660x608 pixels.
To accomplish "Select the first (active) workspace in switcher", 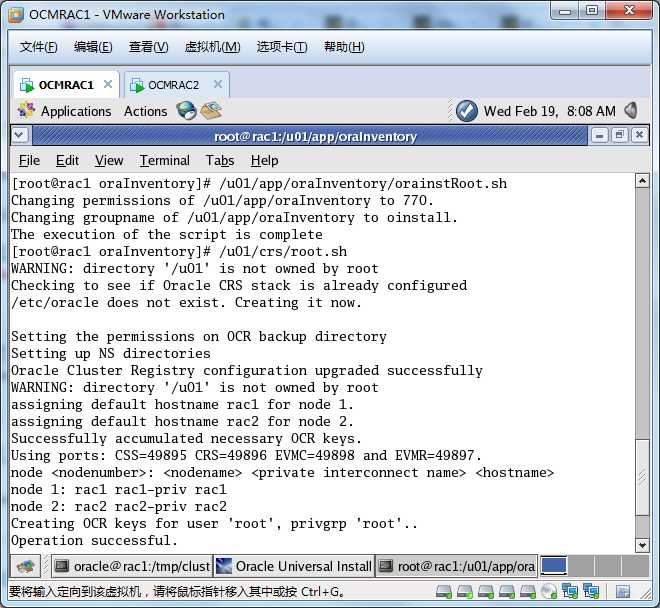I will (x=553, y=566).
